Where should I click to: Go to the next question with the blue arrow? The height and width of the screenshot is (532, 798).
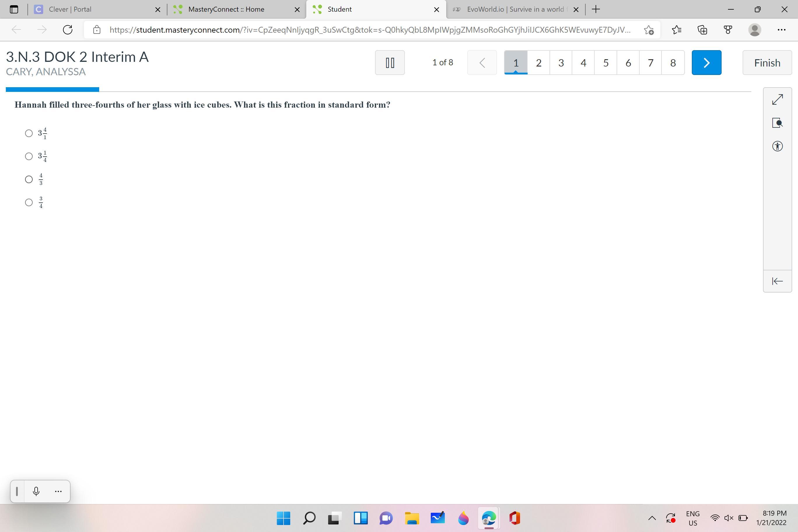[706, 62]
